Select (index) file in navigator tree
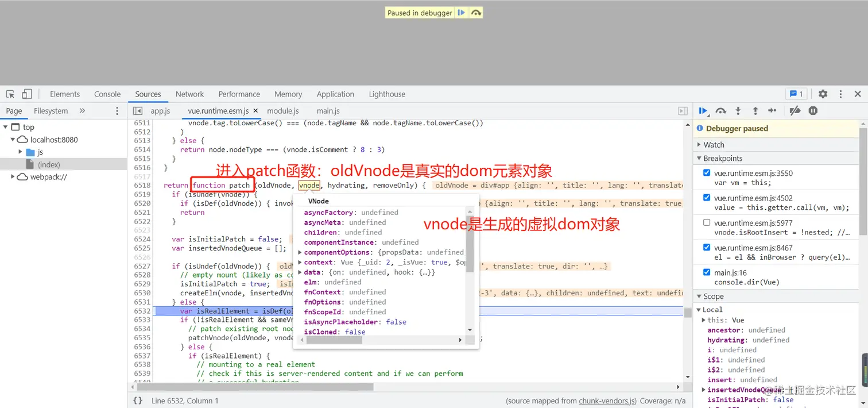This screenshot has height=408, width=868. [49, 165]
